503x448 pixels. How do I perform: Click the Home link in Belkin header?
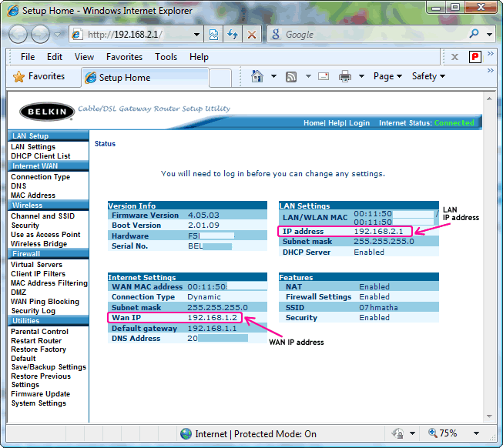coord(314,123)
